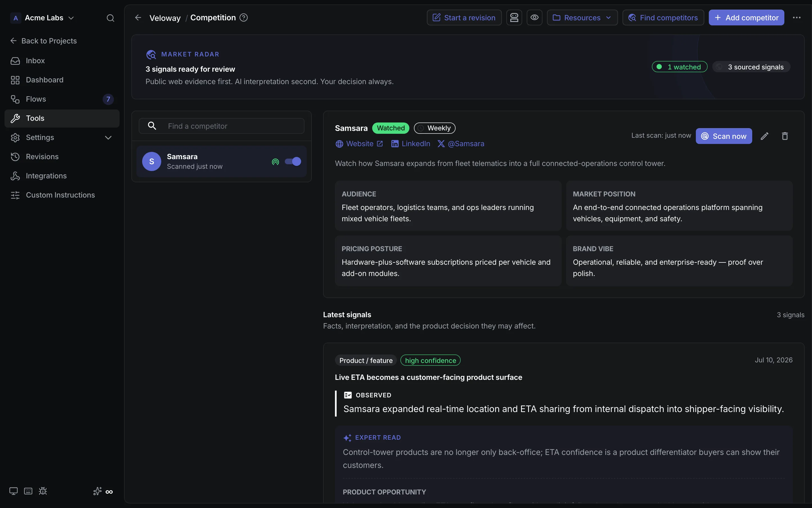Viewport: 812px width, 508px height.
Task: Click the external-link icon beside Website
Action: 380,144
